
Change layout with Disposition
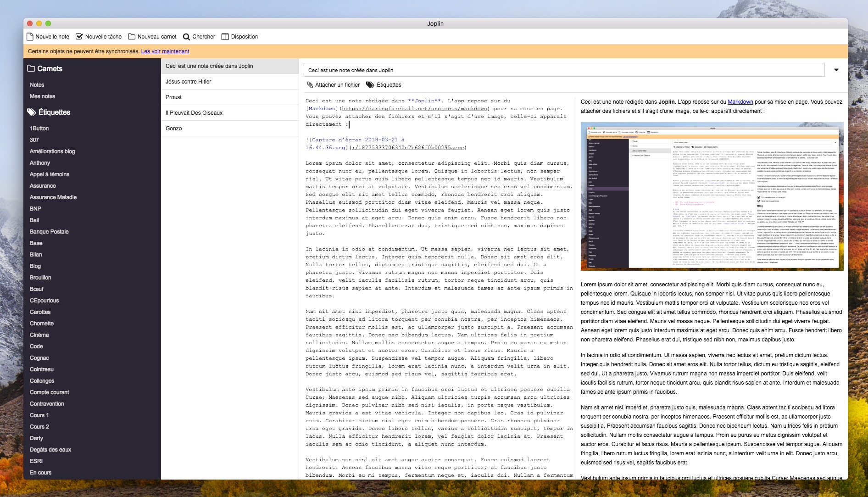[240, 37]
